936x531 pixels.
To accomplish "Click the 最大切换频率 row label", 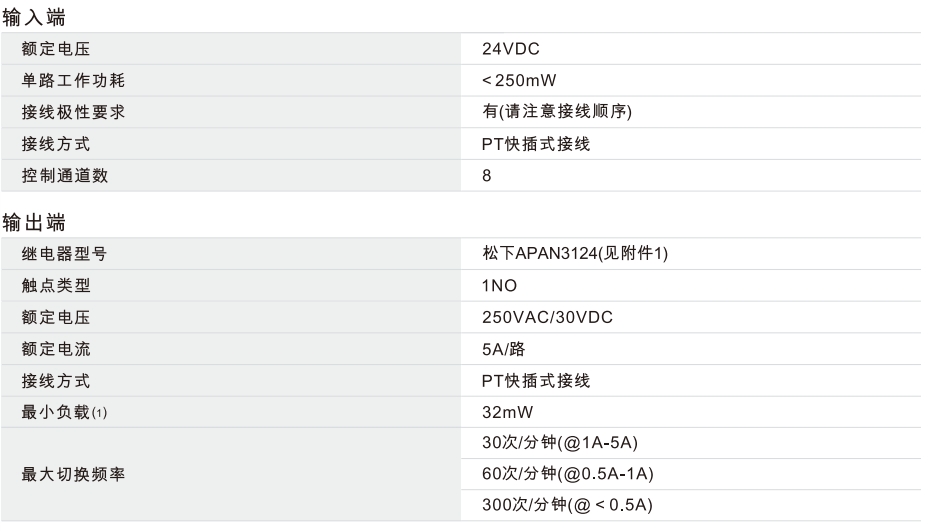I will pyautogui.click(x=73, y=474).
